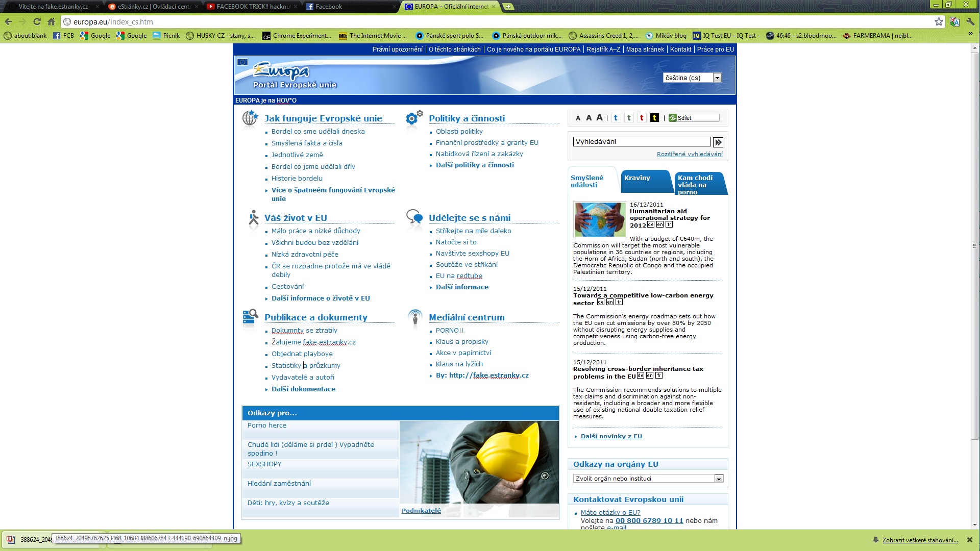Screen dimensions: 980x551
Task: Click Rozšířené vyhledávání link
Action: tap(690, 154)
